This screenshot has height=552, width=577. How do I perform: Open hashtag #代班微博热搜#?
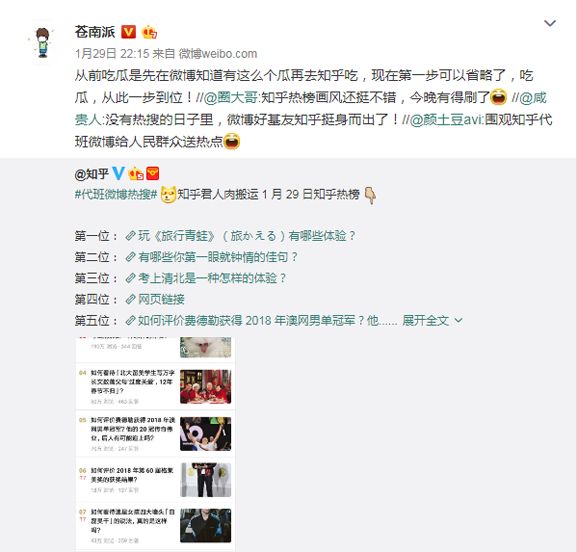[x=116, y=194]
